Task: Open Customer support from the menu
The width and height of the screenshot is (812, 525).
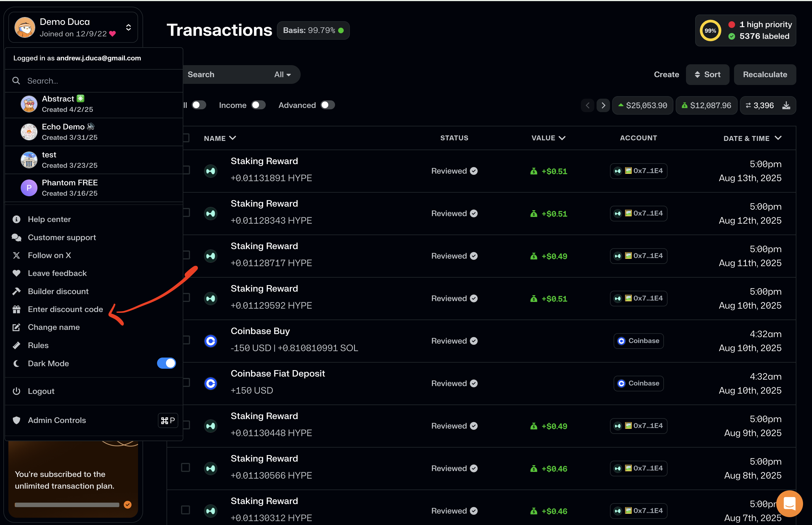Action: tap(62, 237)
